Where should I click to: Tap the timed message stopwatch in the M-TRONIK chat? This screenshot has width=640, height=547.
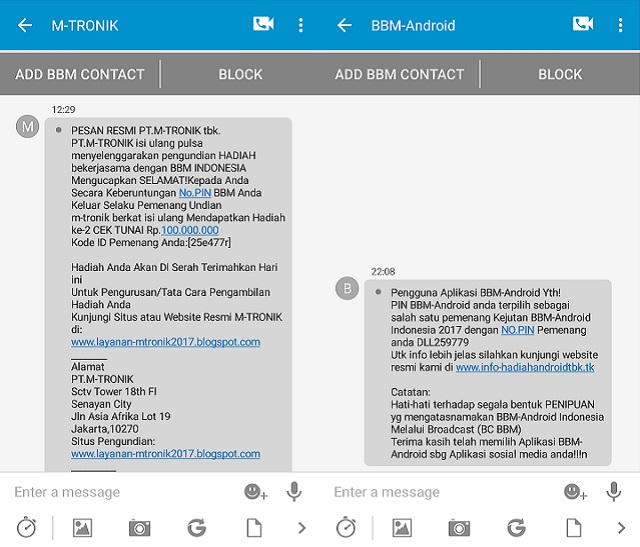[x=27, y=527]
